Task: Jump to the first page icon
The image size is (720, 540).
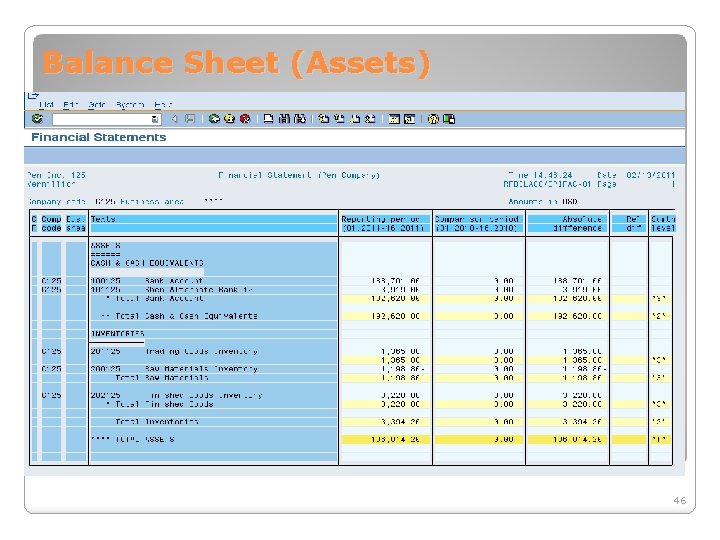Action: point(324,119)
